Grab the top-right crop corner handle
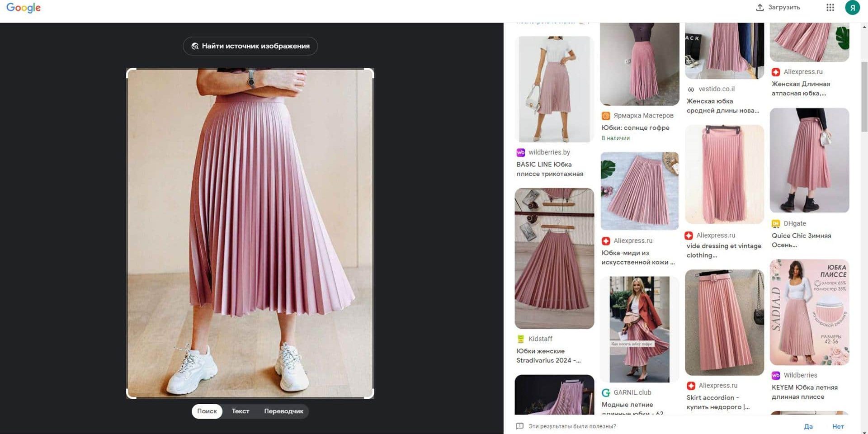 point(369,73)
